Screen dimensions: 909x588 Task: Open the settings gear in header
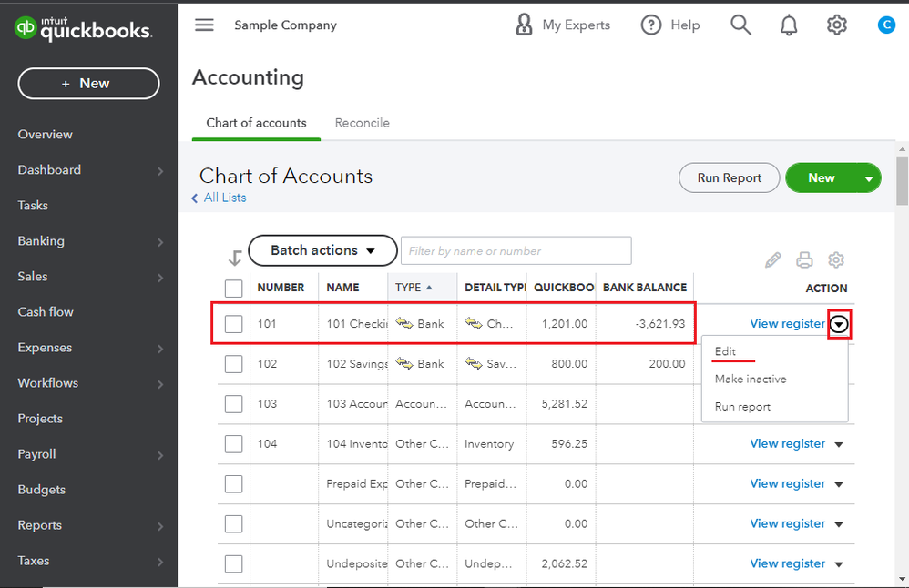[836, 25]
